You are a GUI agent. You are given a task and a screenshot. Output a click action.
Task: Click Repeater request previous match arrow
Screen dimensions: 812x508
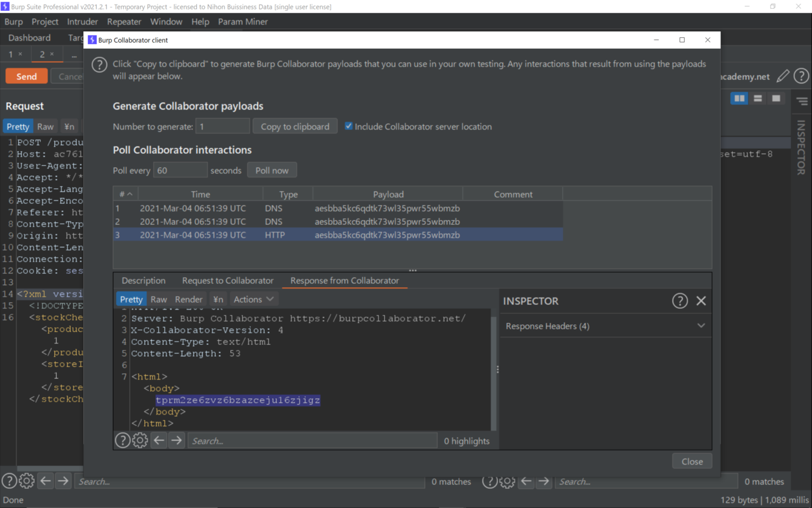click(x=45, y=481)
